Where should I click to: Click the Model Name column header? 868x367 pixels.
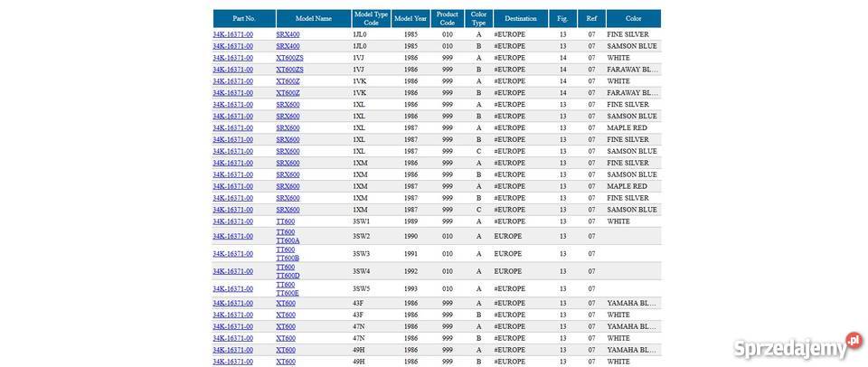click(314, 18)
